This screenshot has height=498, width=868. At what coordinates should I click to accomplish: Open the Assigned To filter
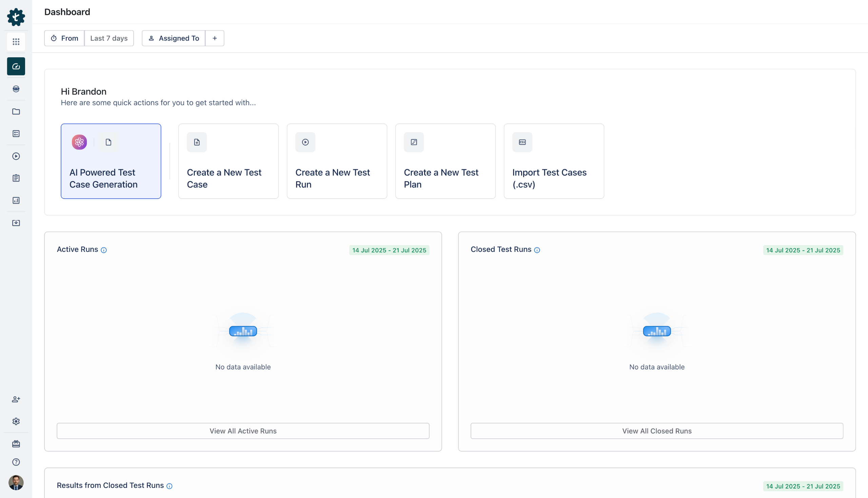pyautogui.click(x=174, y=38)
